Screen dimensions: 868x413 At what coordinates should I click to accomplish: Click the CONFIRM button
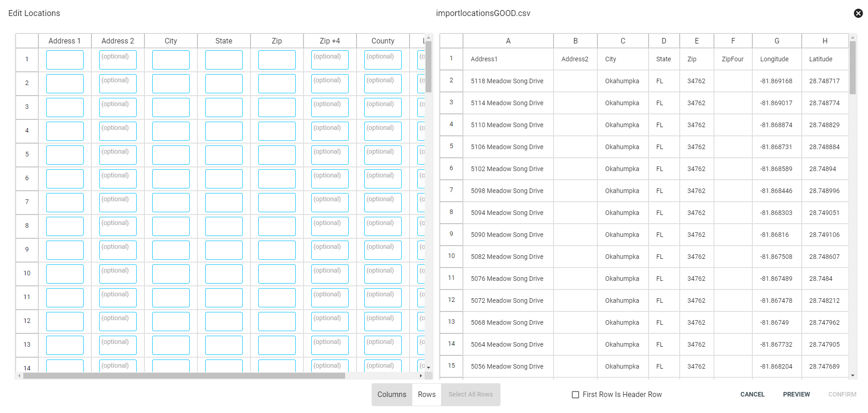click(x=842, y=394)
